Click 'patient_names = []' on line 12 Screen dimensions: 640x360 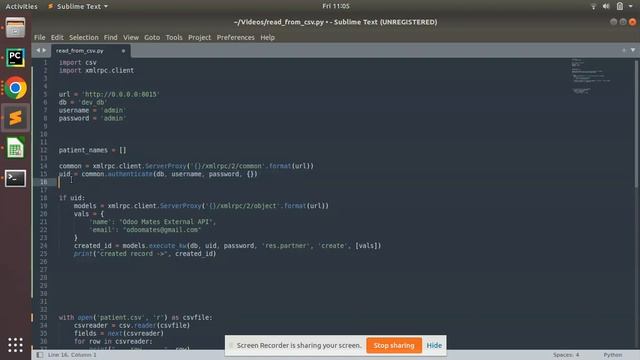pyautogui.click(x=93, y=150)
